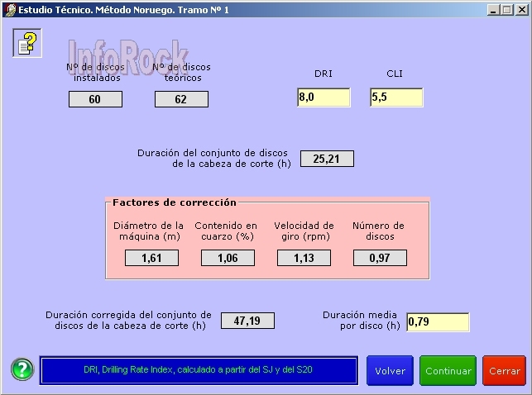
Task: Click the Número de discos factor value
Action: point(380,258)
